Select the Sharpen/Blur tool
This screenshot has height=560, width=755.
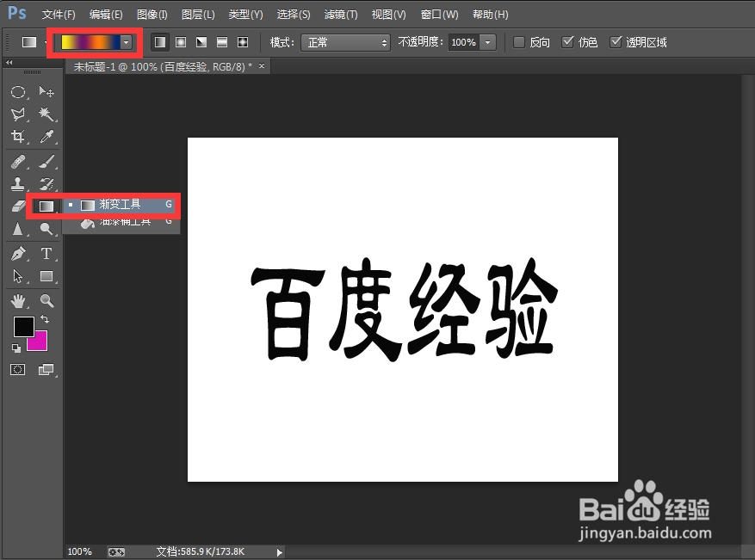[18, 229]
